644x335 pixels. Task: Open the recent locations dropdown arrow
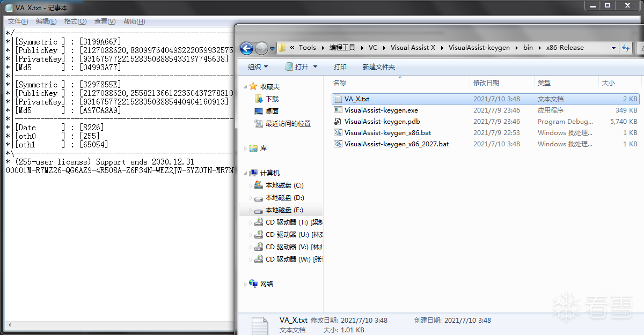pos(272,48)
